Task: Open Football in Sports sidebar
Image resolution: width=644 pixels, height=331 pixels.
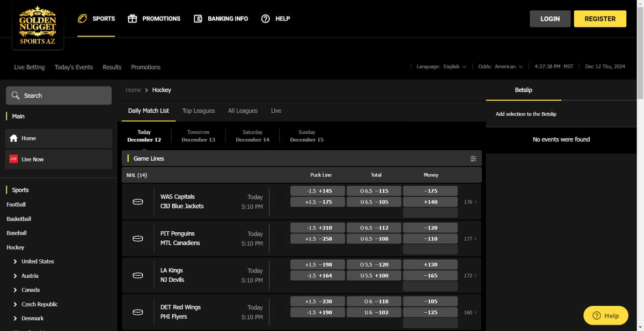Action: tap(16, 204)
